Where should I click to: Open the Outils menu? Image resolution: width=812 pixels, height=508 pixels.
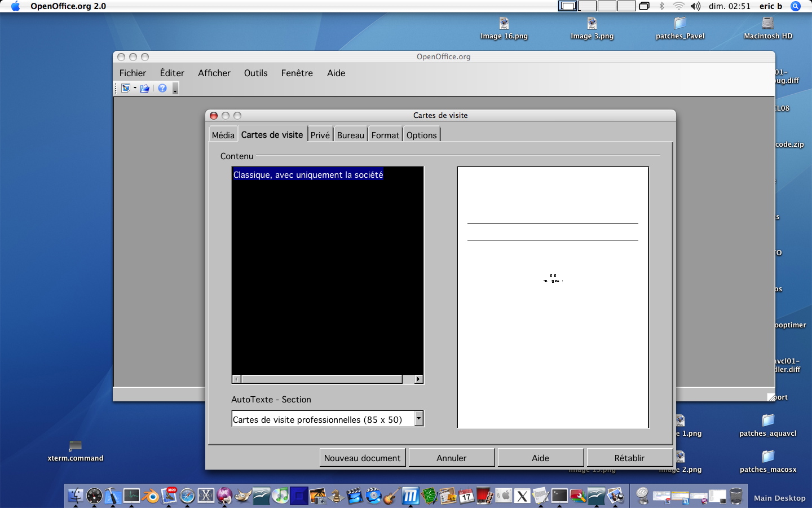[256, 73]
